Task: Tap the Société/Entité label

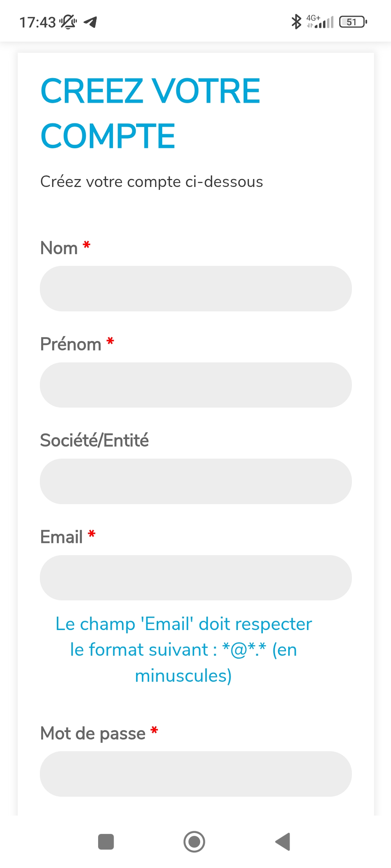Action: 94,441
